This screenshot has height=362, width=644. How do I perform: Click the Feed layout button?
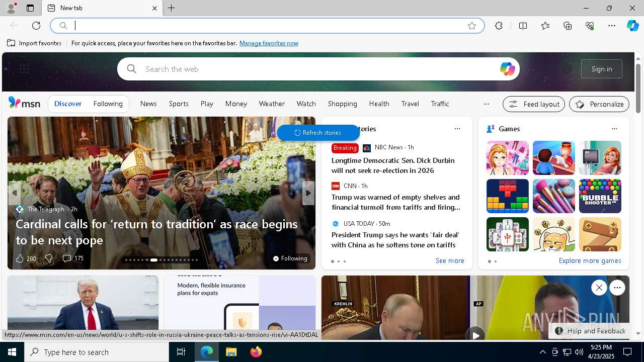(x=534, y=104)
